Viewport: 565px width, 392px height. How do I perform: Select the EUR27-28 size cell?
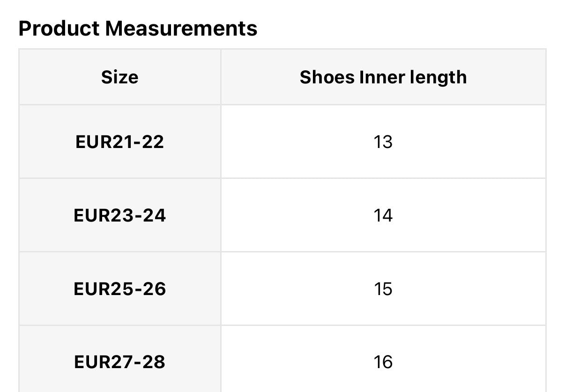click(119, 362)
